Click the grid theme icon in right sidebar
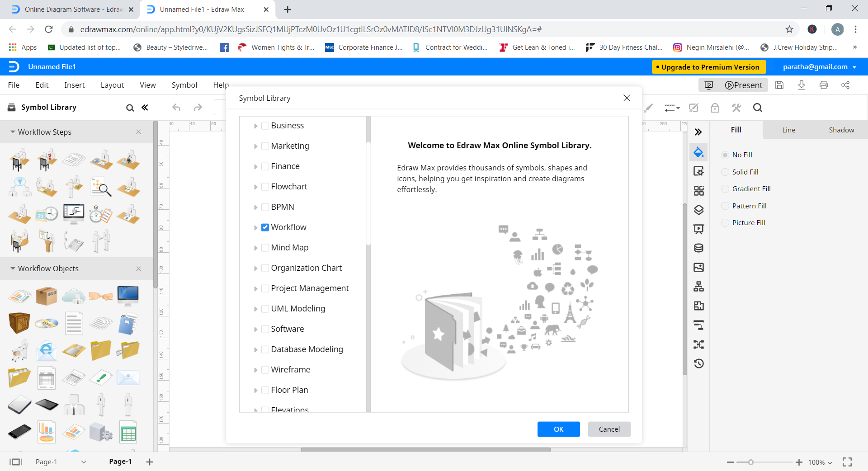 coord(698,191)
